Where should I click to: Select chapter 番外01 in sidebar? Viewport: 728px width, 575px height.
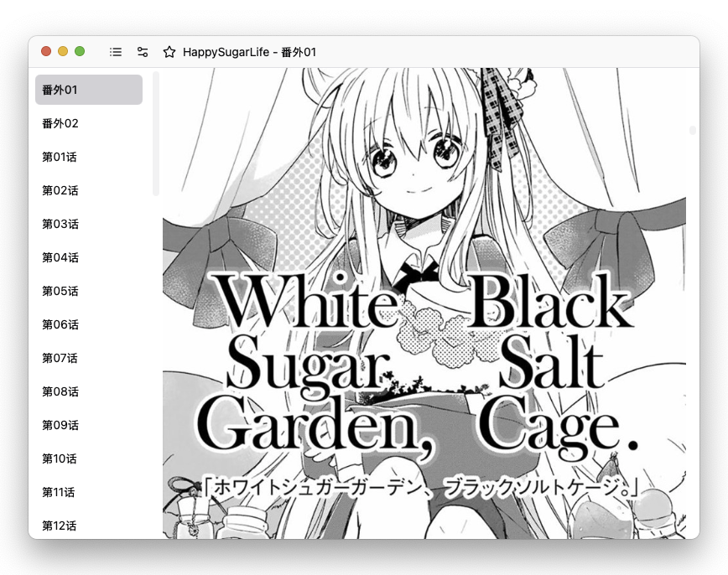click(x=89, y=90)
